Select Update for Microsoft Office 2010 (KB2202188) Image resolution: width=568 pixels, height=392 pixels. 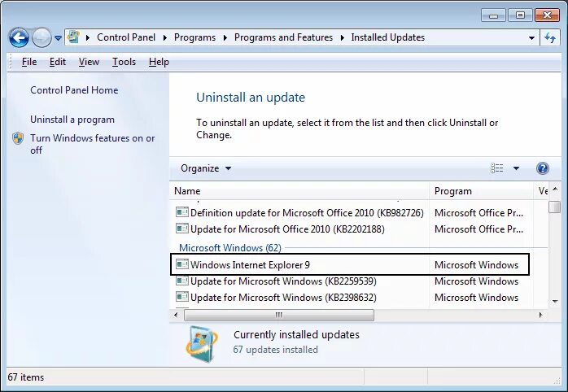(x=287, y=229)
